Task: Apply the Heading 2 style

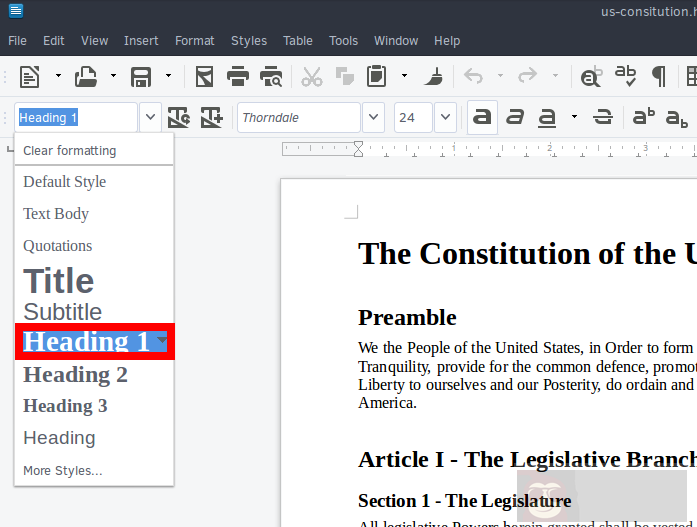Action: tap(76, 375)
